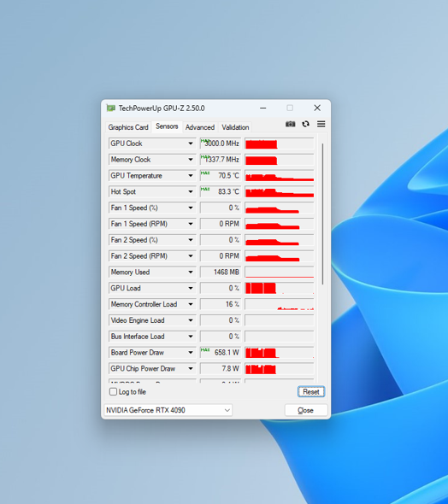Click the Fan 1 Speed (RPM) history graph
The width and height of the screenshot is (448, 504).
(280, 224)
